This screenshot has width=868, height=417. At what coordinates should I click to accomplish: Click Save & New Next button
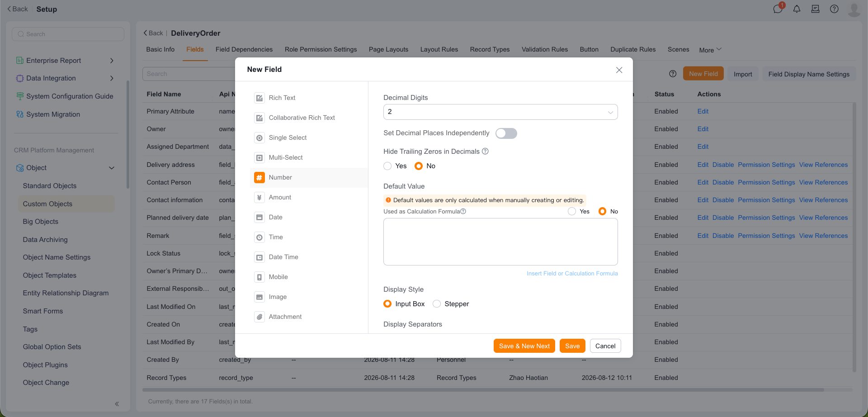point(524,346)
